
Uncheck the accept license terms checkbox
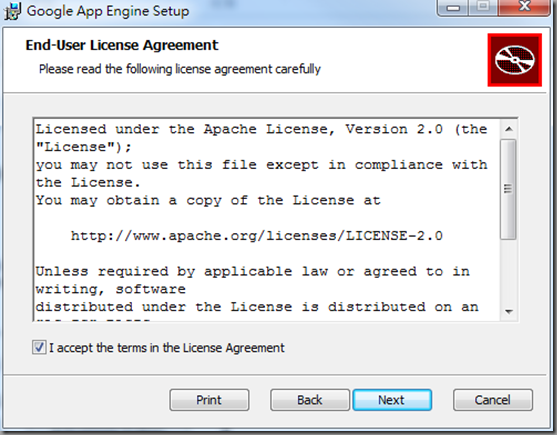39,347
